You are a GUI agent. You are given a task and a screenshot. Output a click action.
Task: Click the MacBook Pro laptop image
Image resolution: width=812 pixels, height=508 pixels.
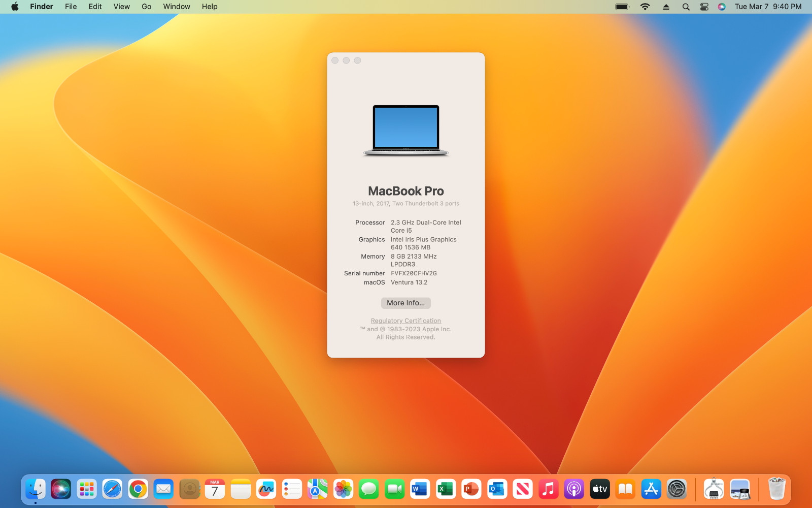[x=406, y=131]
